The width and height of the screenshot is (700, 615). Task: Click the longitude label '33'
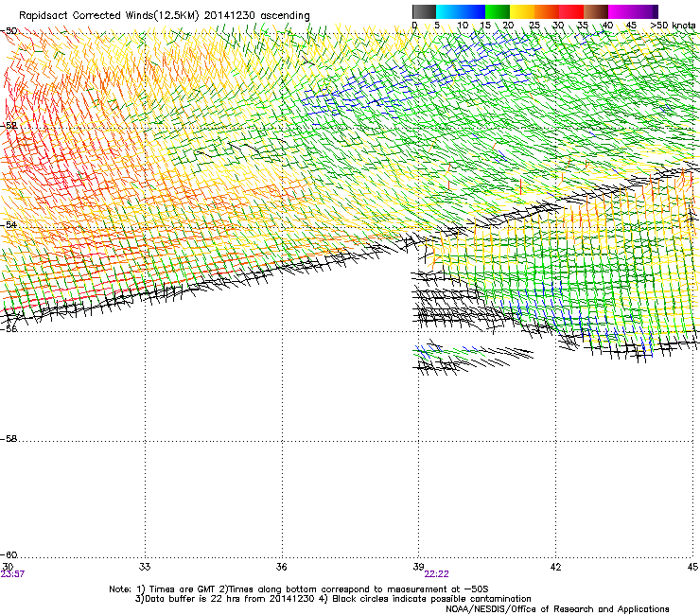pos(145,567)
